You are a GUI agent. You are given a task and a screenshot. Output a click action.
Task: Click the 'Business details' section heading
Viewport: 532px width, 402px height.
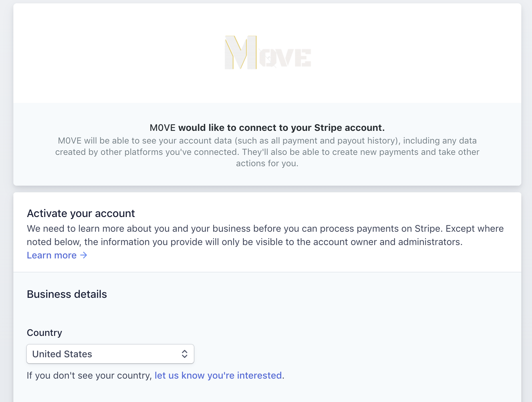(x=67, y=294)
